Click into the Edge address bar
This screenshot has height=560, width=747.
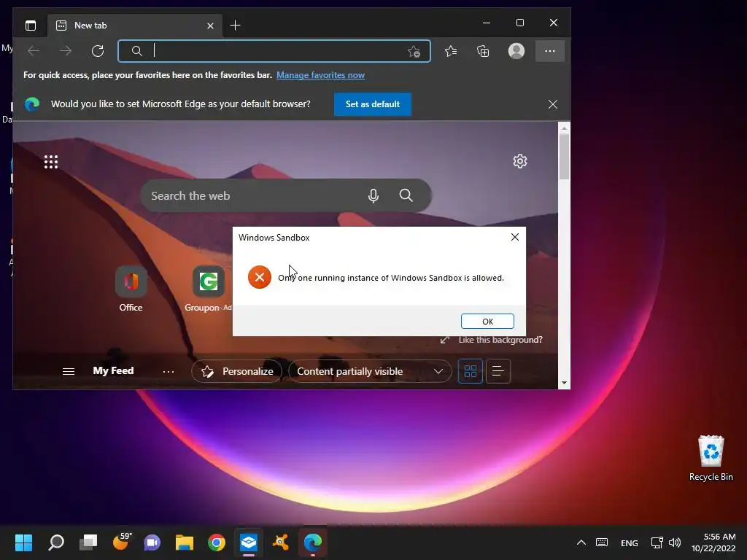pos(274,51)
